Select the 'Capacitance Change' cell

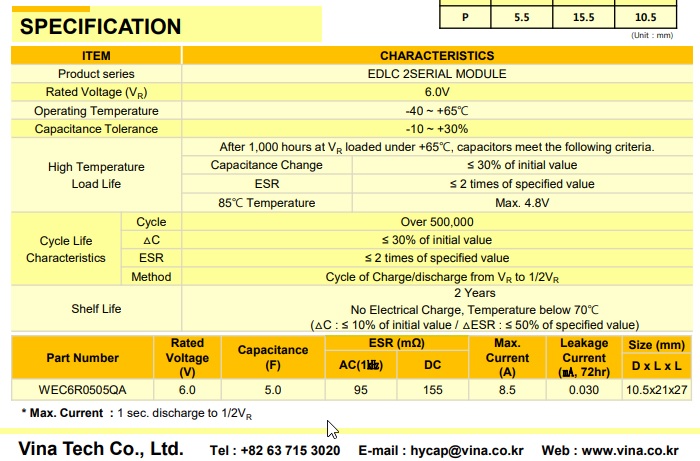pos(267,165)
